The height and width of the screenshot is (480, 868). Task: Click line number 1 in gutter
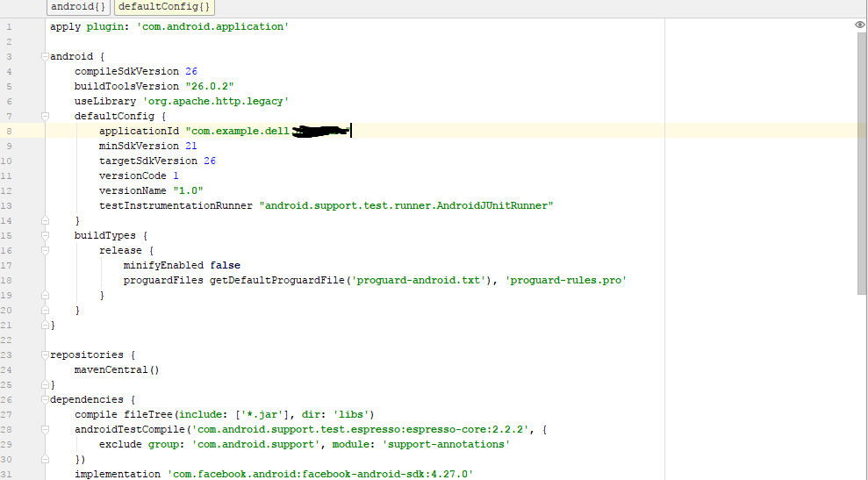click(9, 26)
